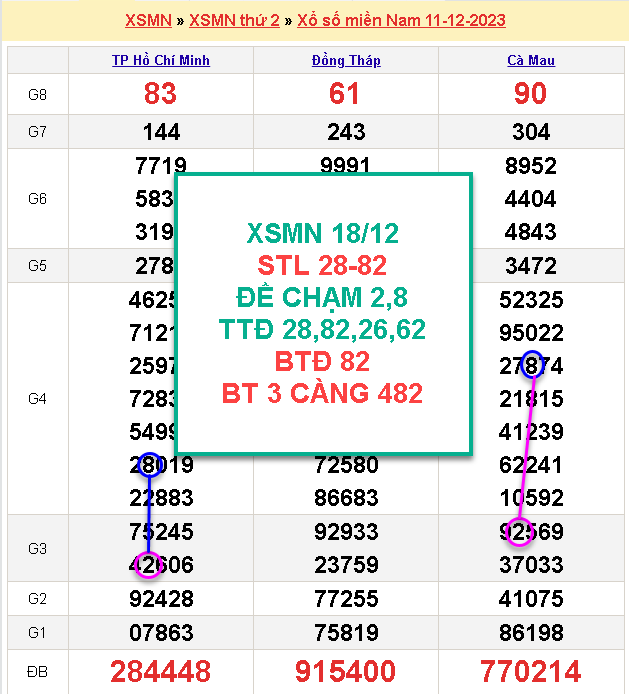Image resolution: width=629 pixels, height=694 pixels.
Task: Click the magenta circle in Cà Mau G3
Action: pyautogui.click(x=519, y=531)
